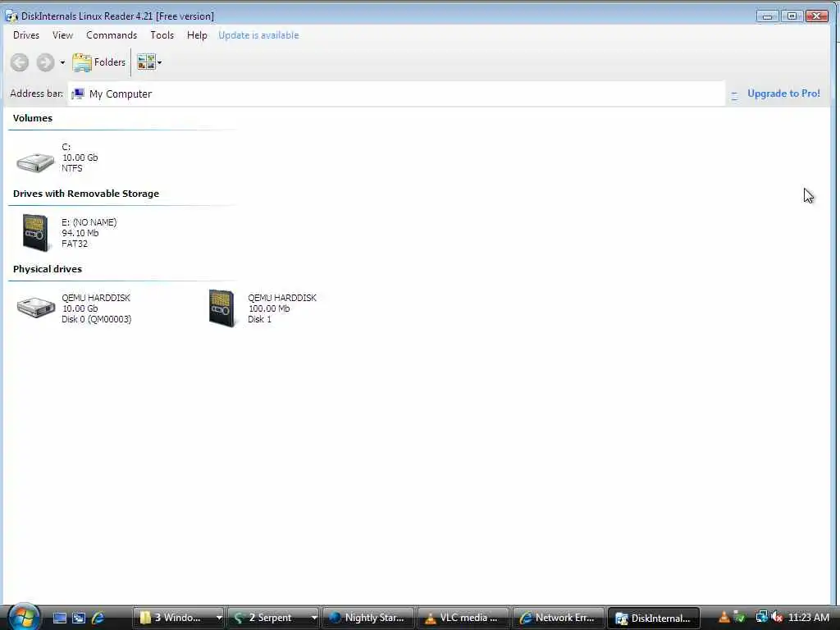Click the Volumes section header
The height and width of the screenshot is (630, 840).
click(33, 118)
